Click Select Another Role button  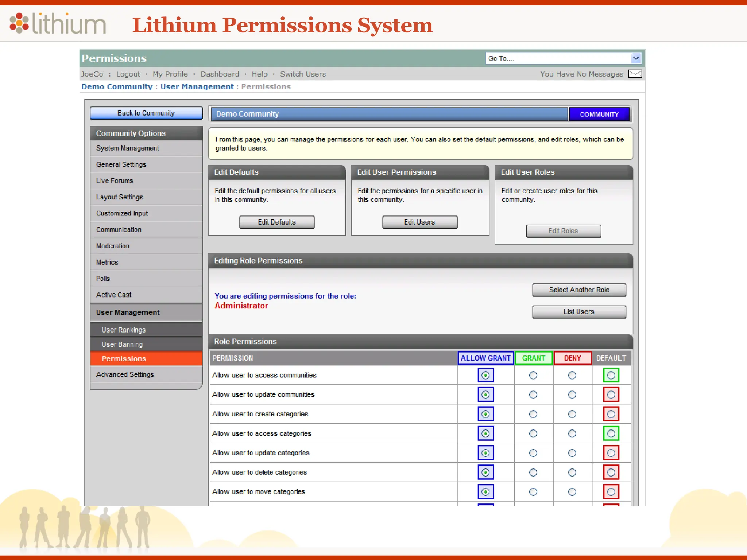(x=579, y=290)
